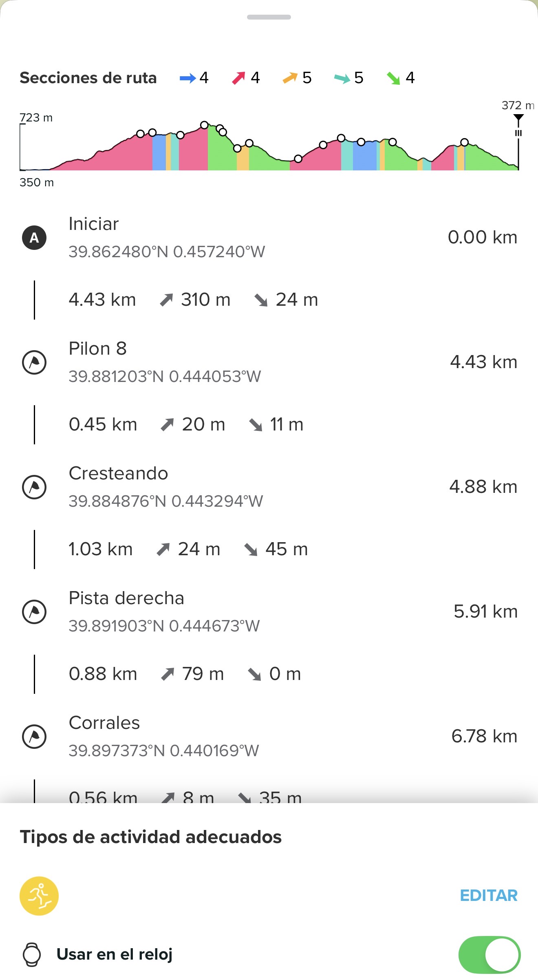The width and height of the screenshot is (538, 980).
Task: Tap the Pista derecha waypoint flag icon
Action: [x=34, y=612]
